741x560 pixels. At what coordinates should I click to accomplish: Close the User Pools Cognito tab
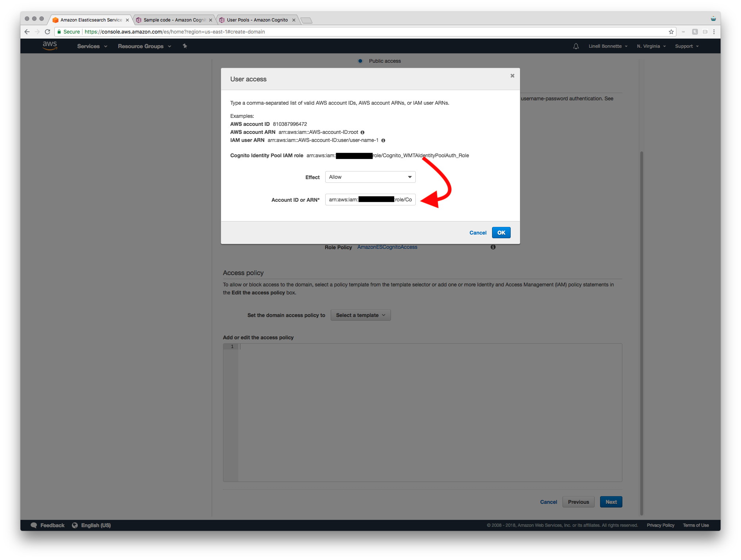tap(293, 20)
